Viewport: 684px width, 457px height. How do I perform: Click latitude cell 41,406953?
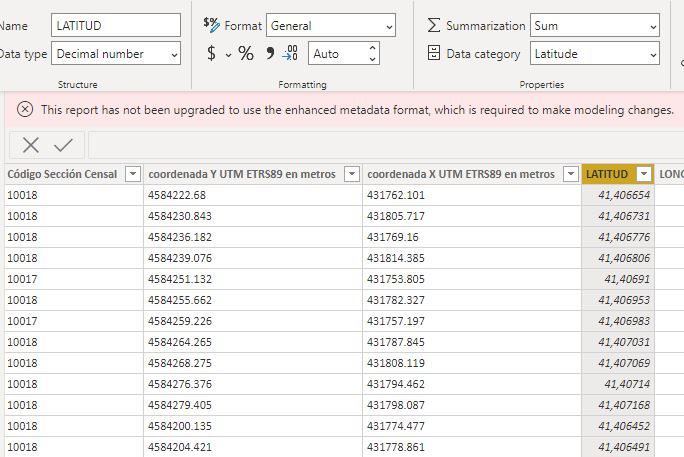click(x=618, y=300)
